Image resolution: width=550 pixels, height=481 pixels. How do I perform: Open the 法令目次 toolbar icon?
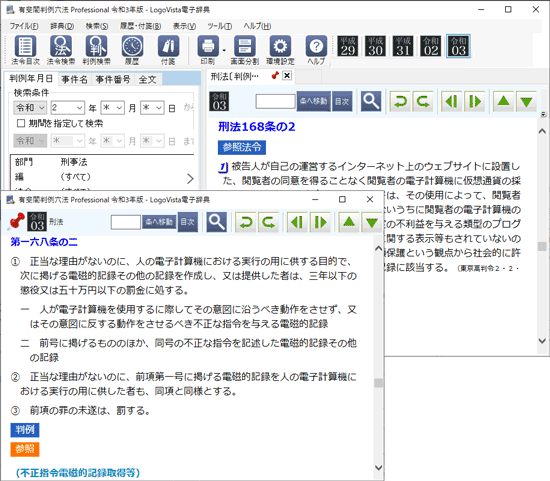[25, 47]
